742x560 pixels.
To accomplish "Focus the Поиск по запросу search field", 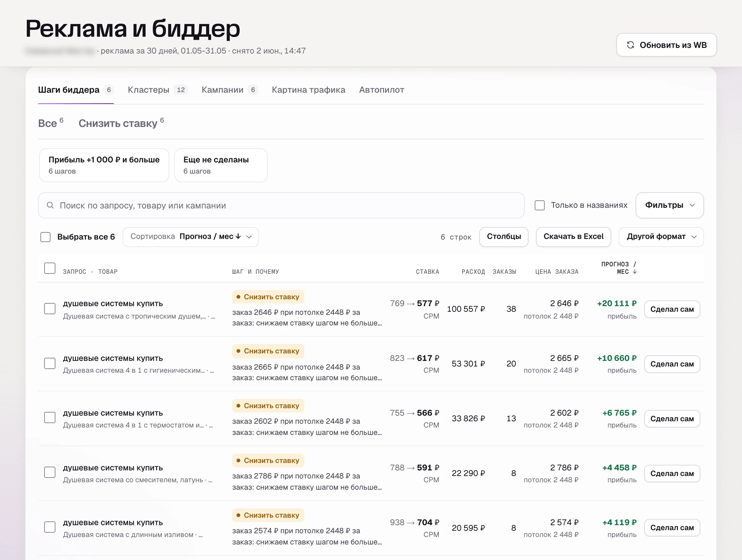I will pyautogui.click(x=281, y=205).
